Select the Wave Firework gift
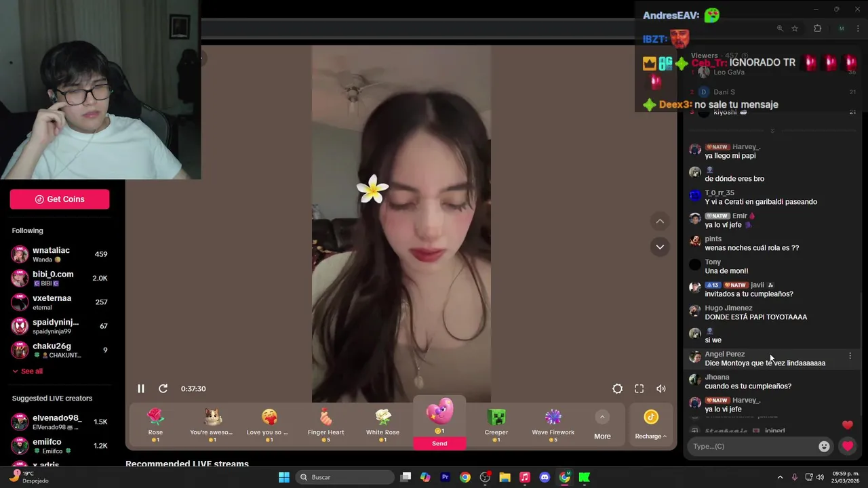 coord(553,425)
